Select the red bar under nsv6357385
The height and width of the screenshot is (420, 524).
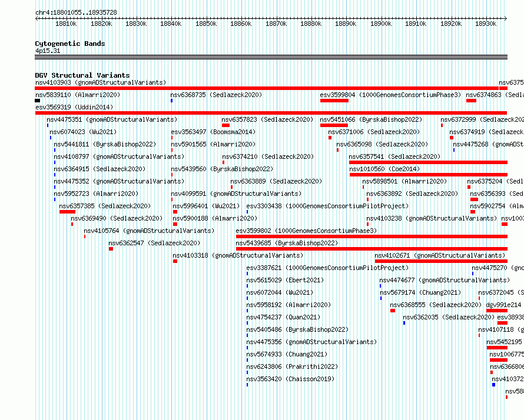pyautogui.click(x=67, y=212)
